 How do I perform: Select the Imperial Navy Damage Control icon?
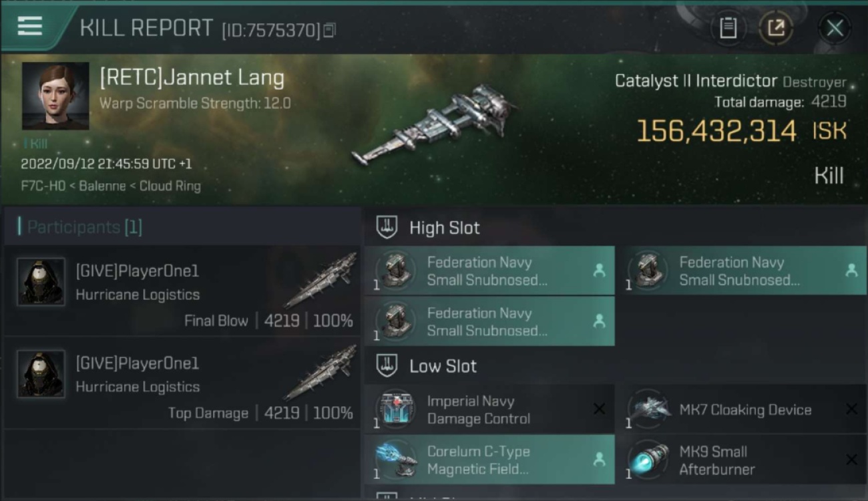pyautogui.click(x=395, y=409)
